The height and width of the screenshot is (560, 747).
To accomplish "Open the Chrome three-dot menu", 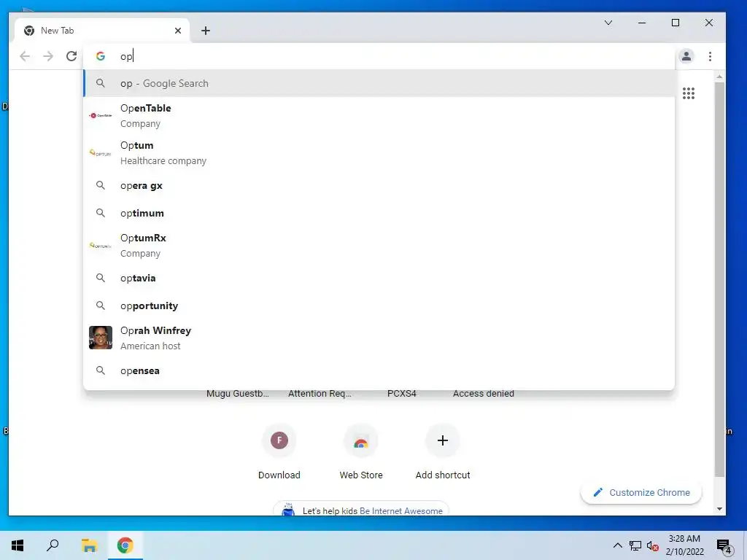I will tap(710, 56).
